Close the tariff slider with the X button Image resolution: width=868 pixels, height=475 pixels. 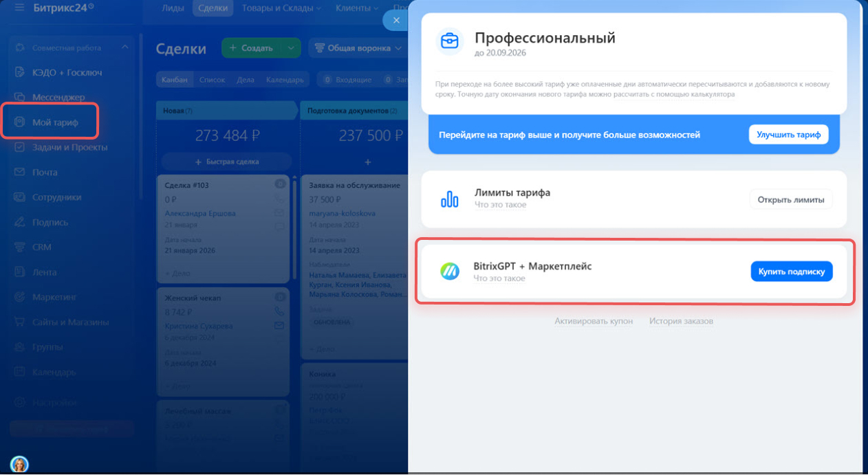pos(395,21)
